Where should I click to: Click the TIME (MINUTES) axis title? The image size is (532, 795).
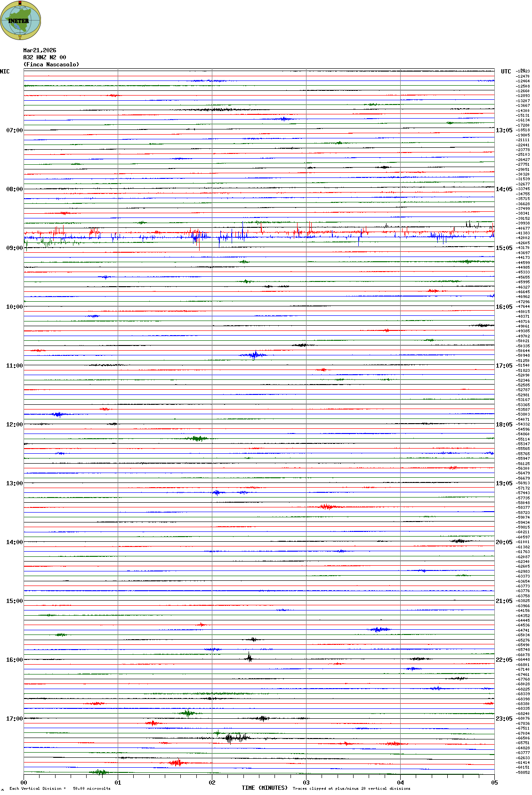tap(265, 788)
